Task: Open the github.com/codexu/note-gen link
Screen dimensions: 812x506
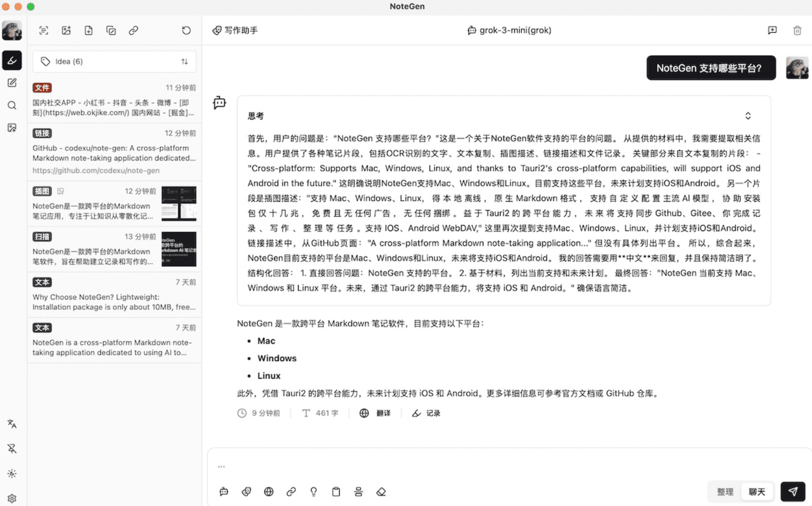Action: [x=96, y=170]
